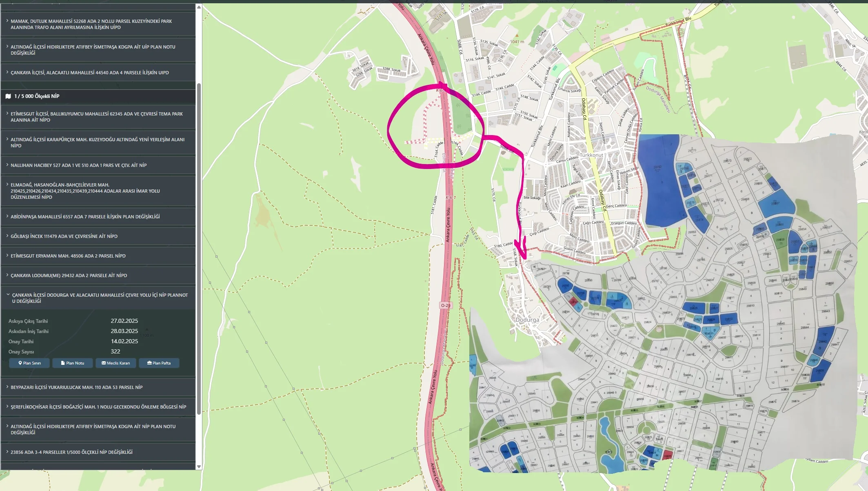This screenshot has height=491, width=868.
Task: Collapse the Çankaya Dodurga ve Alacaatlı plan entry
Action: pyautogui.click(x=98, y=298)
